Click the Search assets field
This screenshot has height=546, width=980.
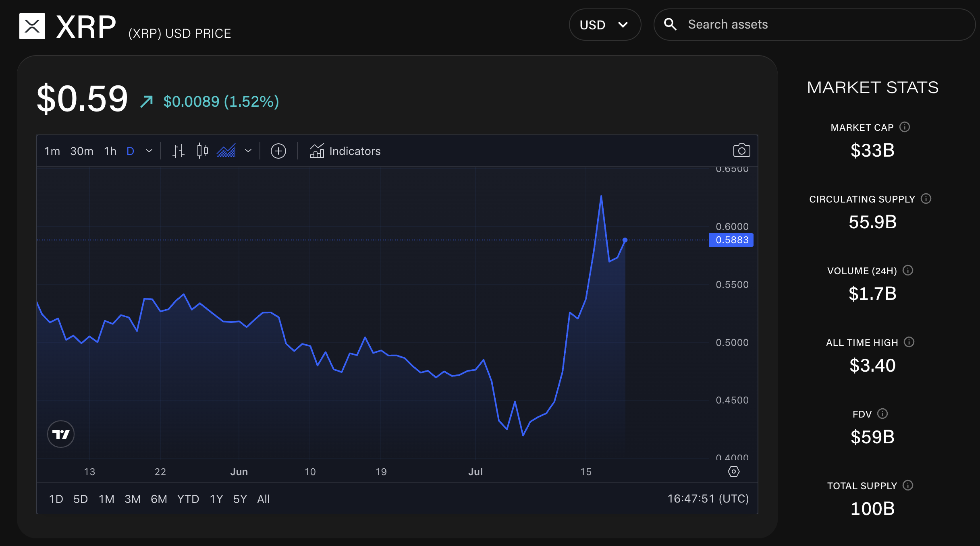(815, 25)
